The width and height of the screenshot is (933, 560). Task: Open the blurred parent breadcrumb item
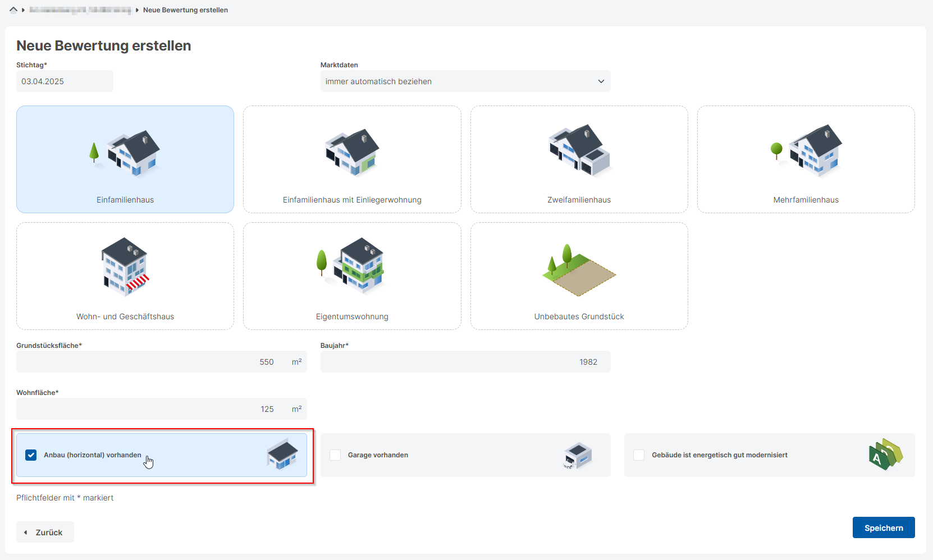pyautogui.click(x=80, y=10)
